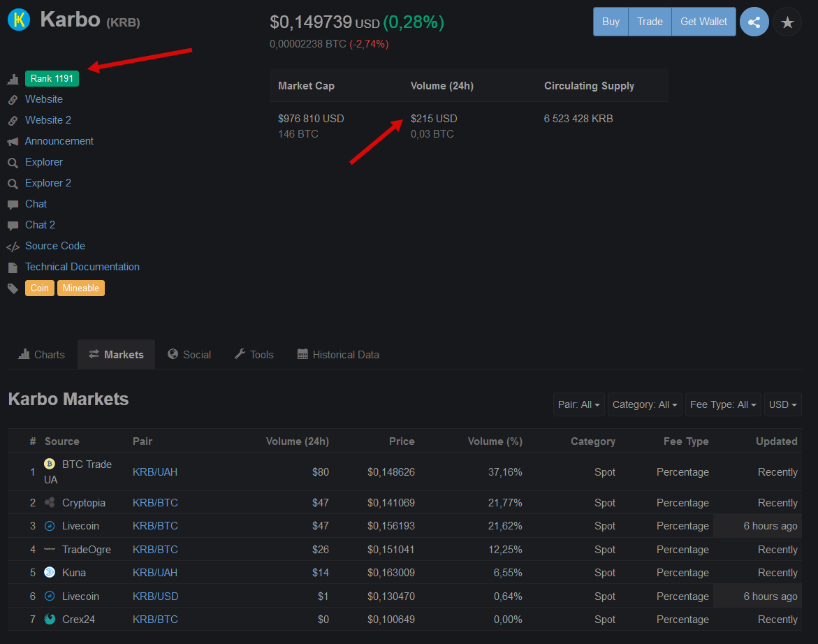Open the Website link

pyautogui.click(x=44, y=99)
